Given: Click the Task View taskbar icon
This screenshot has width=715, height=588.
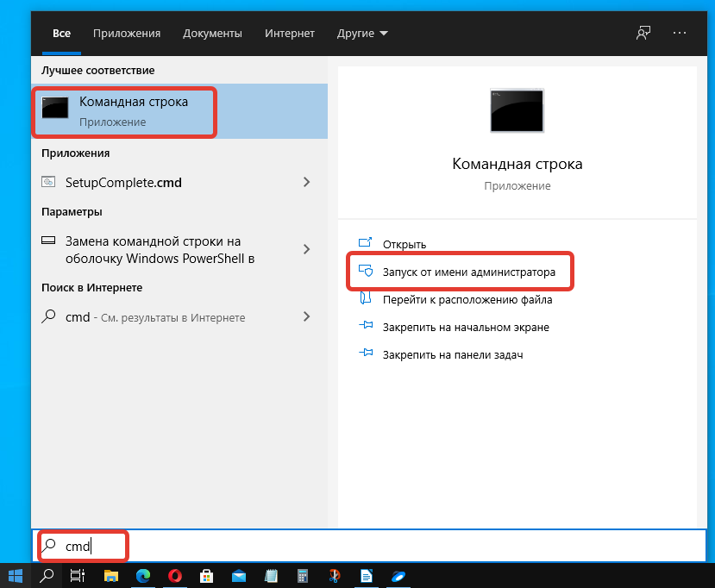Looking at the screenshot, I should point(77,575).
